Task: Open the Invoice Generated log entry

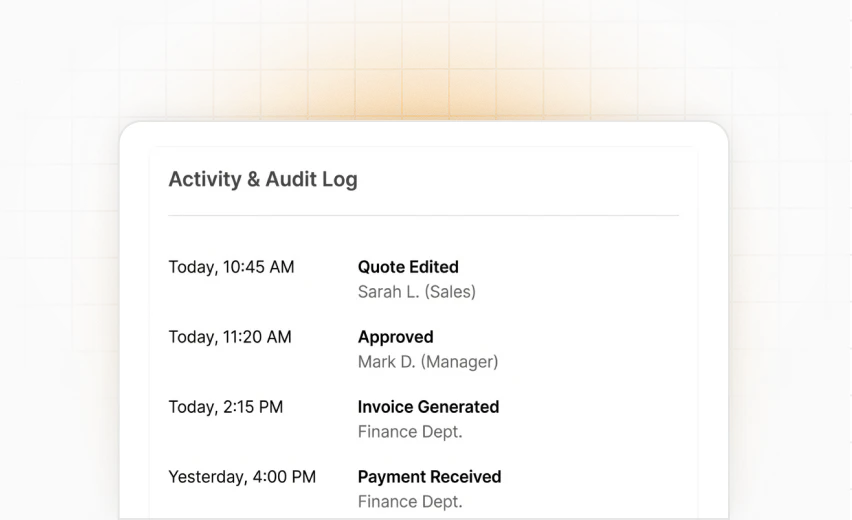Action: 428,407
